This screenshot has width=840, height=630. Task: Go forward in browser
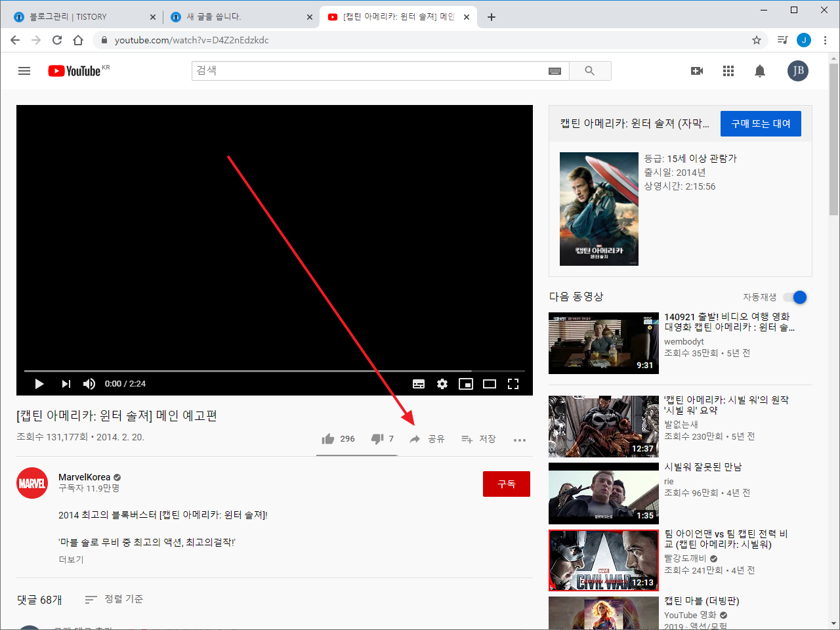tap(36, 40)
